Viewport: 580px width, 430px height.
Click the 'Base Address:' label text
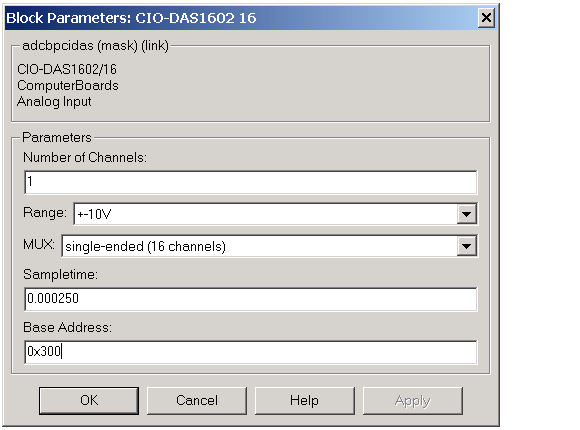(x=67, y=327)
